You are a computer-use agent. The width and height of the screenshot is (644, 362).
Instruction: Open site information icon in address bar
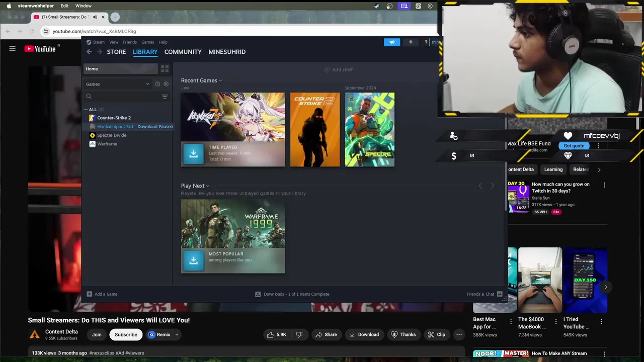[46, 31]
